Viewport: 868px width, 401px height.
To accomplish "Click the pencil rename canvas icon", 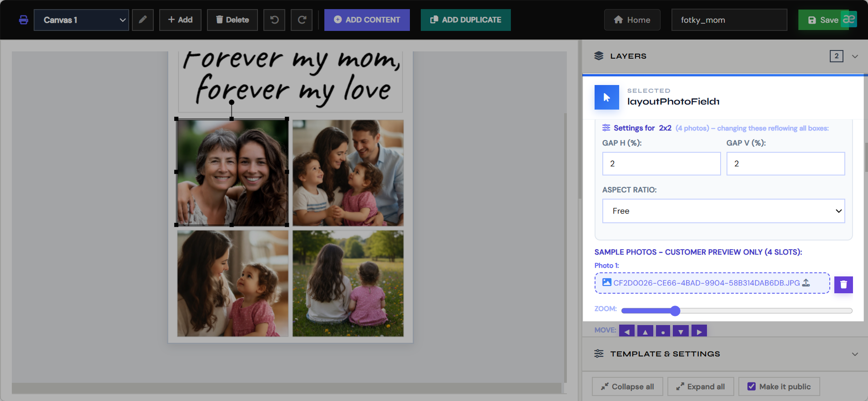I will pos(143,20).
